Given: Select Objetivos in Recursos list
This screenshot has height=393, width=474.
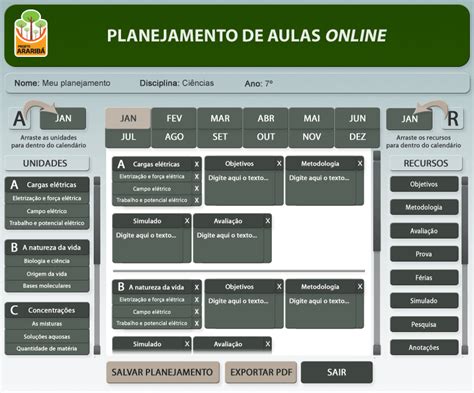Looking at the screenshot, I should point(424,184).
